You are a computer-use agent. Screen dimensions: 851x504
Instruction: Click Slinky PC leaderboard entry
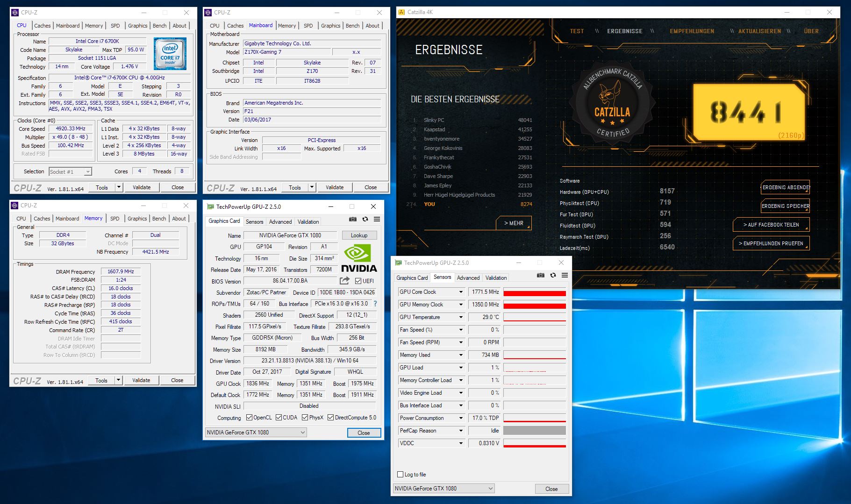tap(472, 120)
